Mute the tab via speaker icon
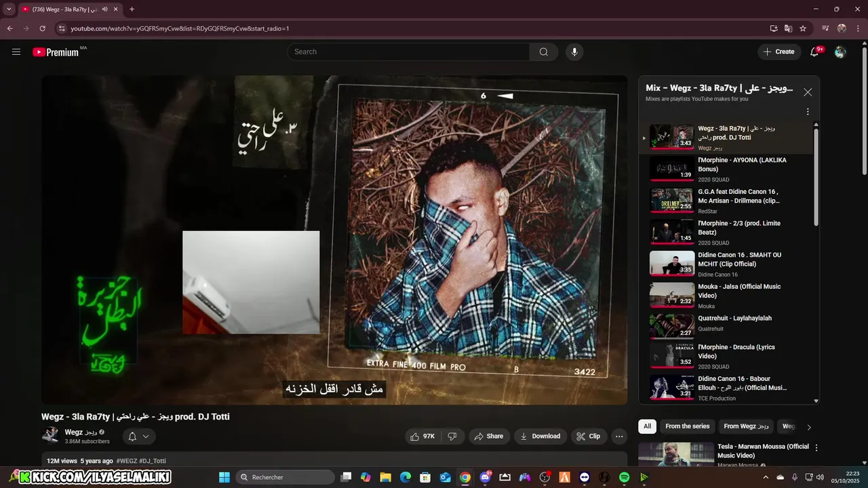Viewport: 868px width, 488px height. (x=104, y=9)
